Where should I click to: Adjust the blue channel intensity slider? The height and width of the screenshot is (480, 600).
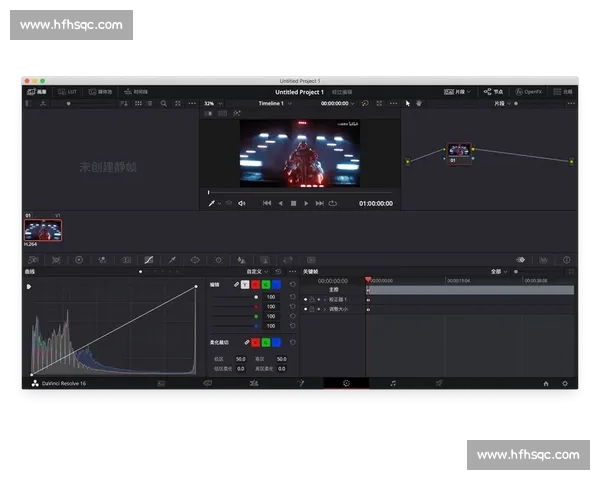pyautogui.click(x=234, y=326)
